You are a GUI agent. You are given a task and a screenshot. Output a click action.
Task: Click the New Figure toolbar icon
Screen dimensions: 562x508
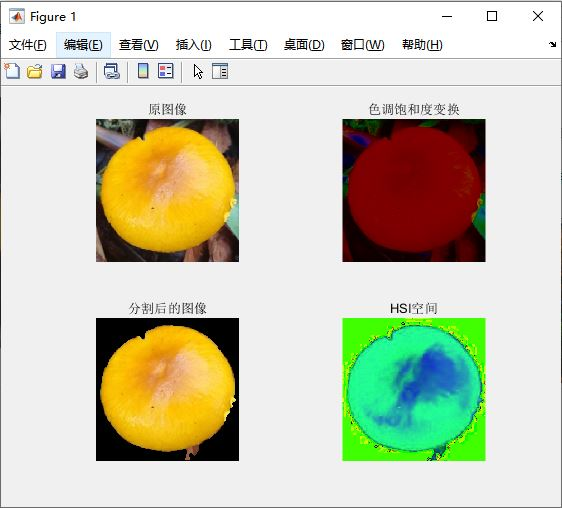[x=12, y=71]
